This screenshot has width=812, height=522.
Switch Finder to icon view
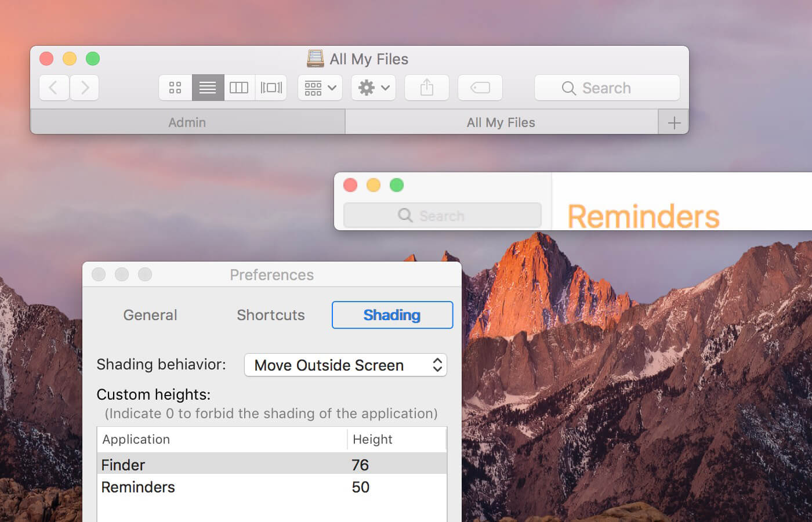(175, 88)
